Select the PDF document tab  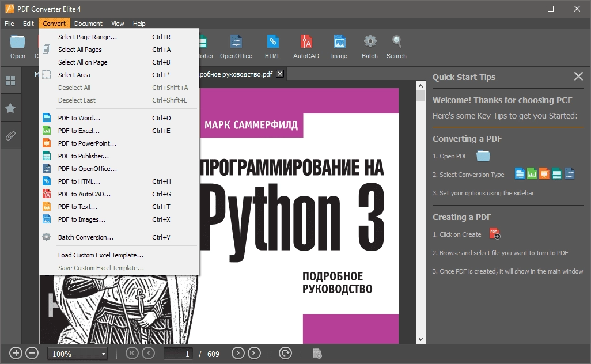pos(241,74)
